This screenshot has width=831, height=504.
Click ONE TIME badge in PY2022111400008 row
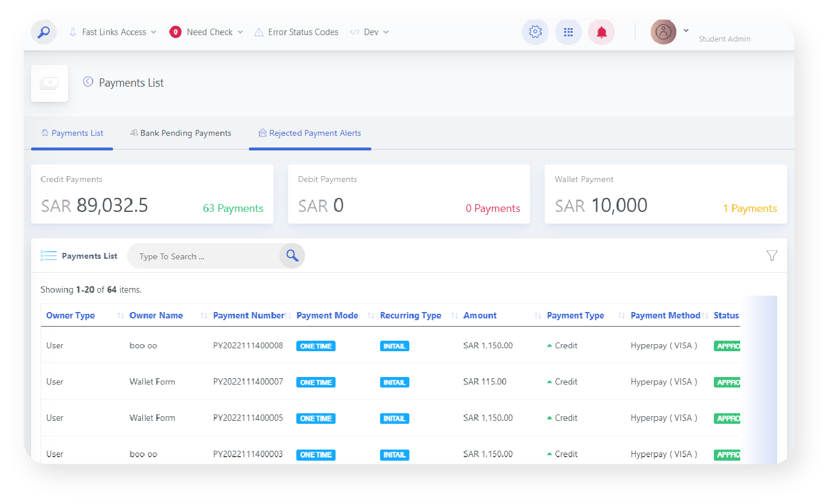(316, 346)
